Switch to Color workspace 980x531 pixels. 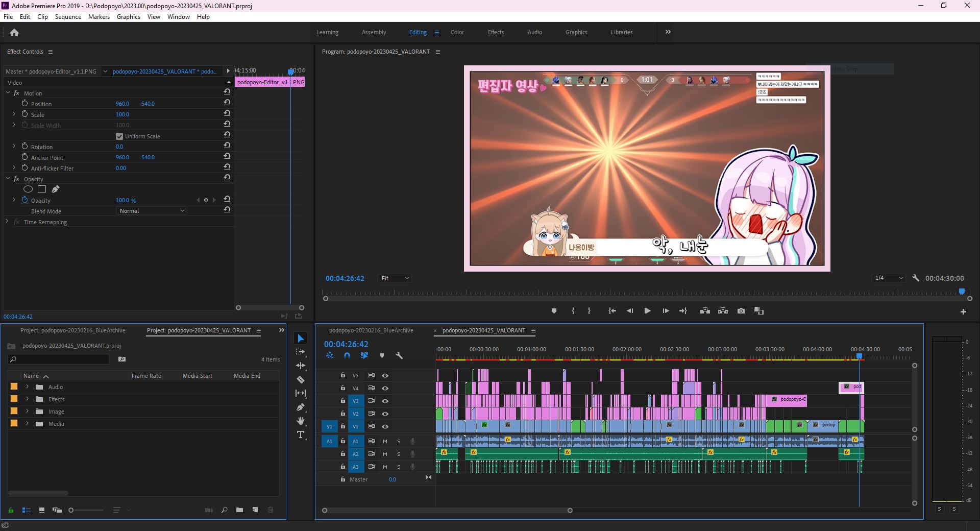pos(457,32)
